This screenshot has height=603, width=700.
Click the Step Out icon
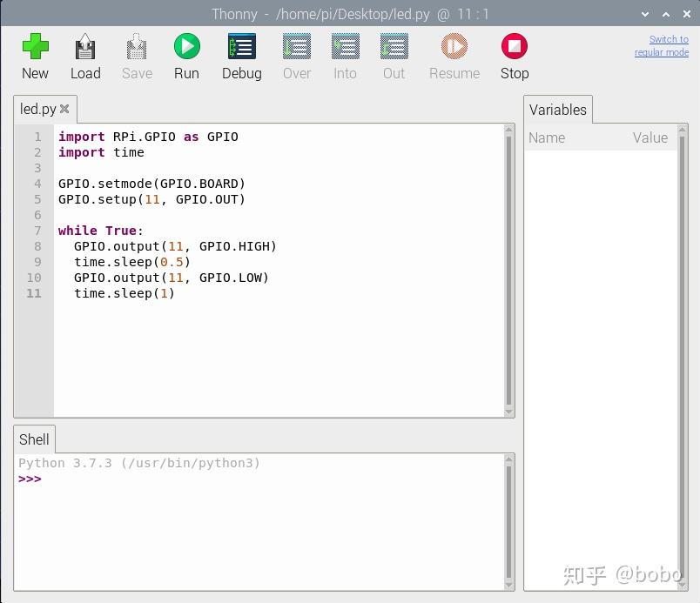(394, 47)
